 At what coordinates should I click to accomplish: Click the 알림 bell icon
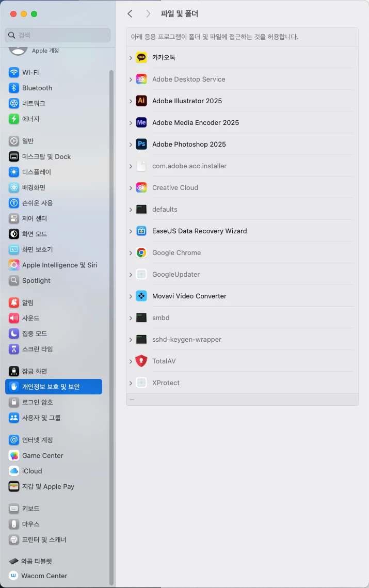14,302
